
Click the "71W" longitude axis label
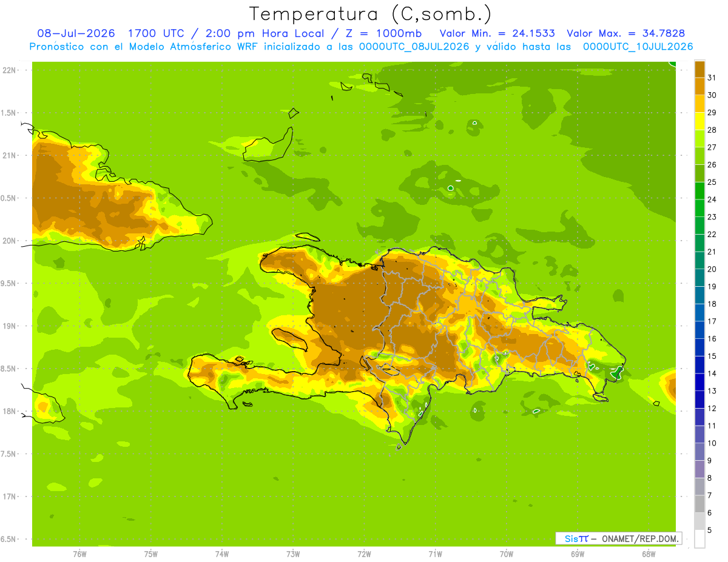click(x=435, y=554)
